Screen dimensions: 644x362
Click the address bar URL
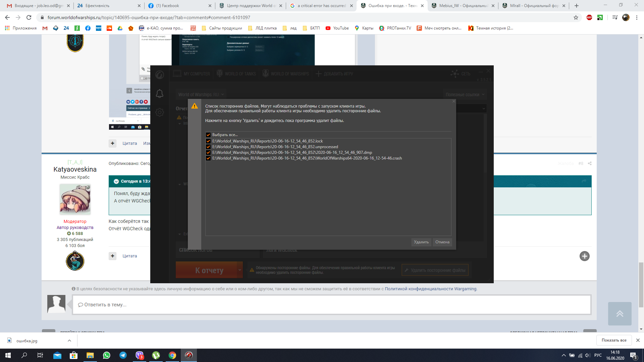coord(149,17)
